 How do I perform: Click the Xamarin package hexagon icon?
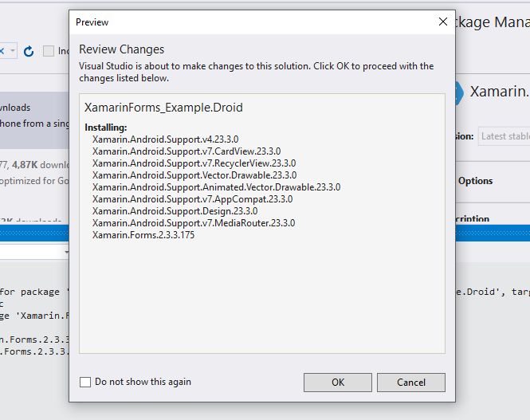(459, 92)
